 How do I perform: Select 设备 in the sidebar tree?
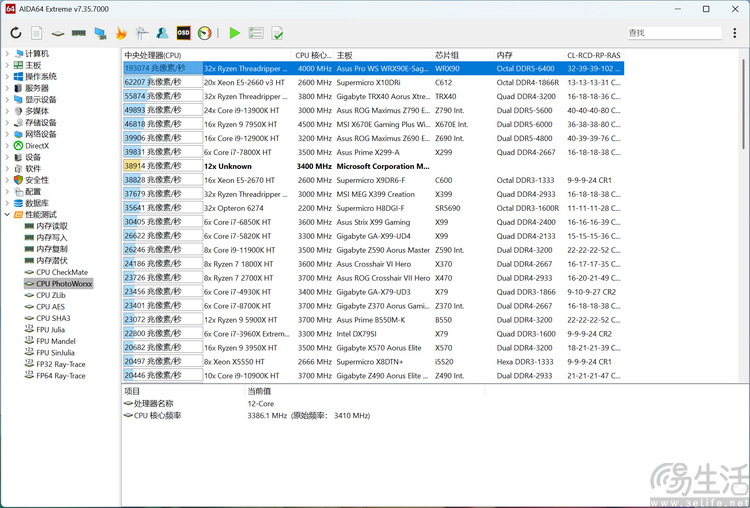[x=28, y=157]
